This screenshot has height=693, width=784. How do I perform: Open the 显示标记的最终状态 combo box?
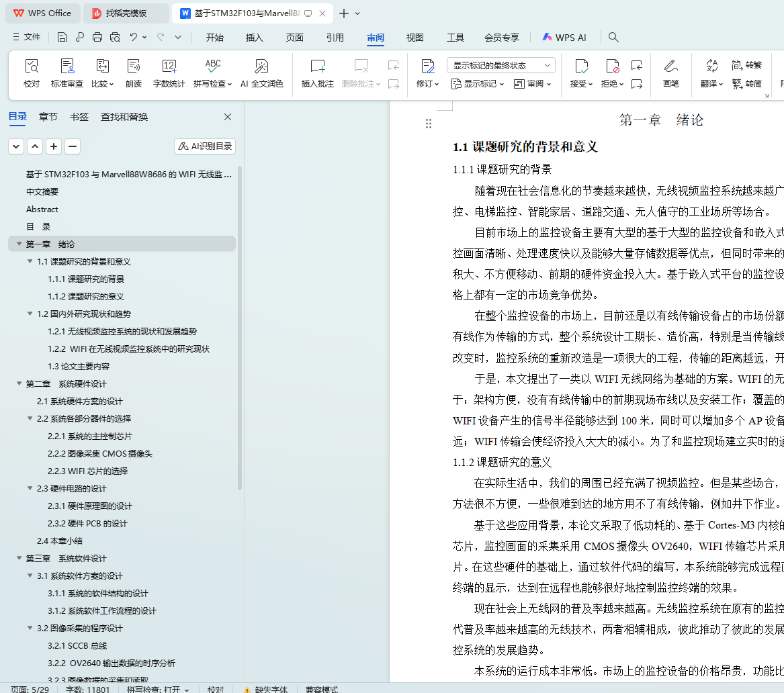pos(501,65)
